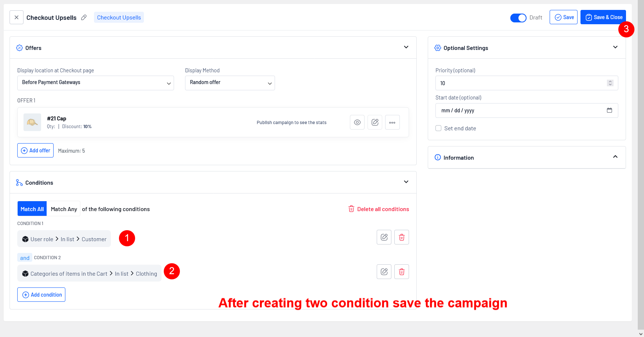Viewport: 644px width, 337px height.
Task: Edit the User role condition
Action: coord(384,237)
